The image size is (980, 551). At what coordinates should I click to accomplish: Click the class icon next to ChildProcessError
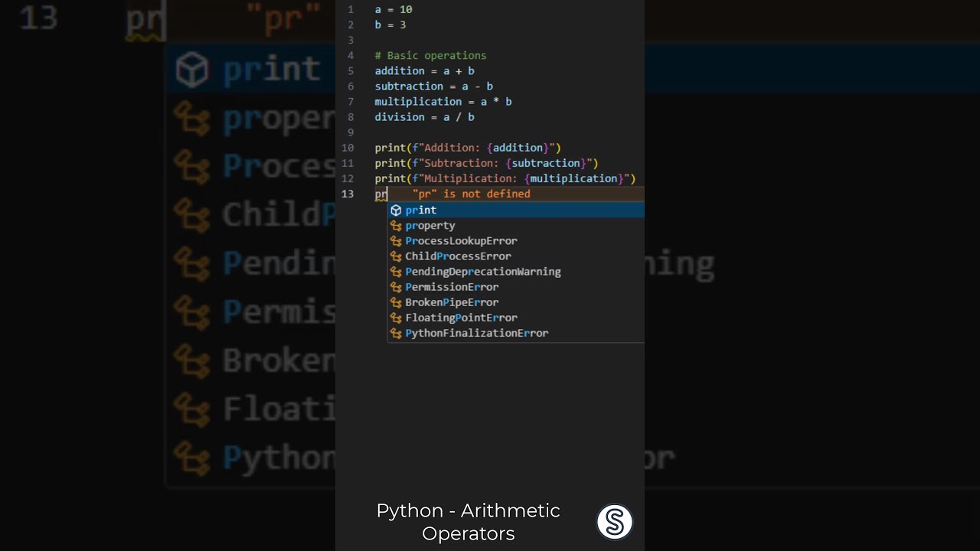pyautogui.click(x=396, y=256)
